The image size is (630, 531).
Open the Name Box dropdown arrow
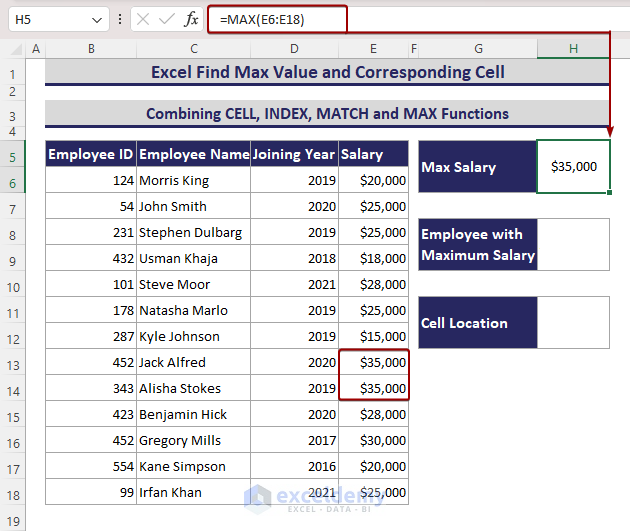pyautogui.click(x=96, y=19)
